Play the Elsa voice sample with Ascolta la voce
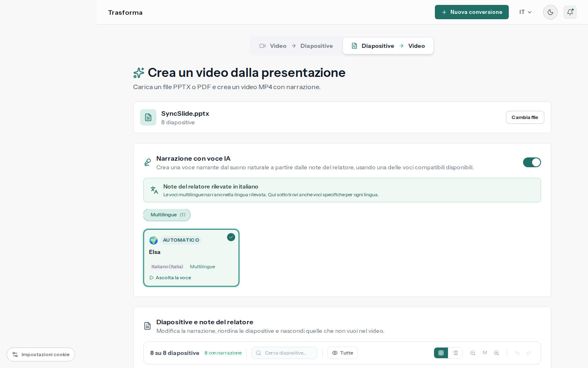Screen dimensions: 588x368 [x=170, y=278]
